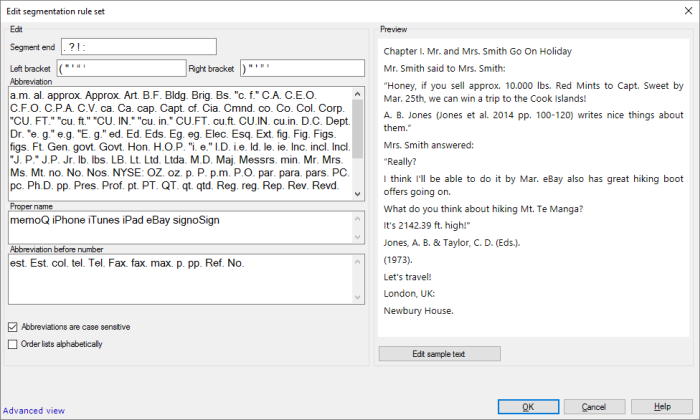Click the Edit sample text button

coord(439,354)
